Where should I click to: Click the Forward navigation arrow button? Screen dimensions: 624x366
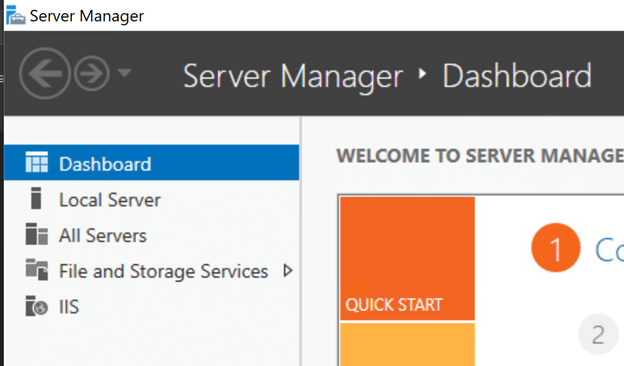pyautogui.click(x=92, y=73)
